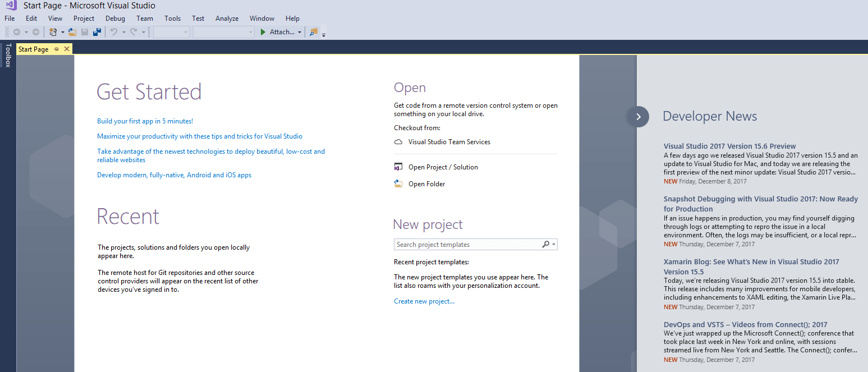Click the green Attach start arrow
Image resolution: width=868 pixels, height=372 pixels.
tap(263, 32)
